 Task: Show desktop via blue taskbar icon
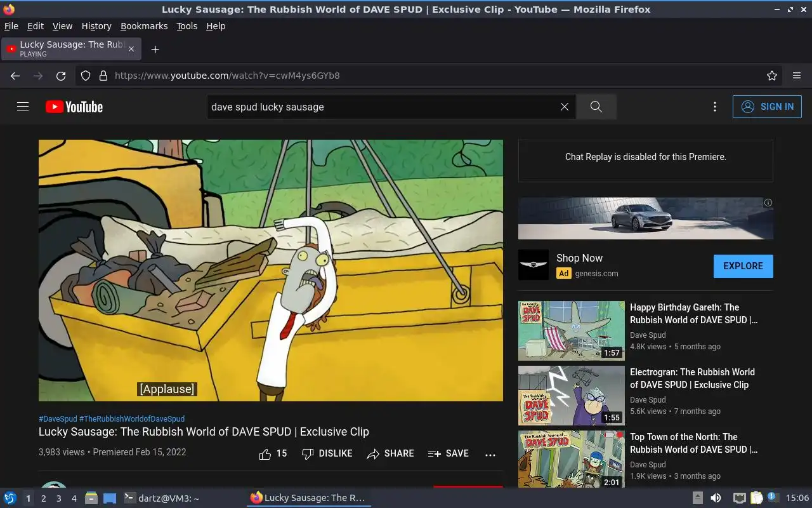coord(110,498)
